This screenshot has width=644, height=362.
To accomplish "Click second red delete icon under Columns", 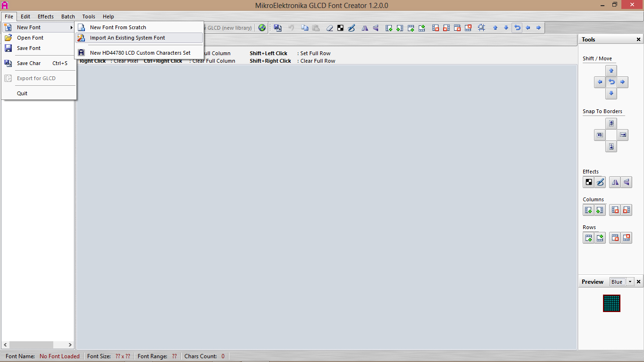I will [627, 210].
